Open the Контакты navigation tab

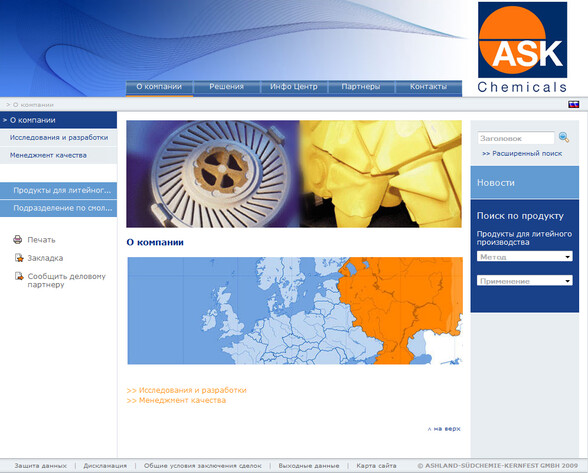coord(428,87)
